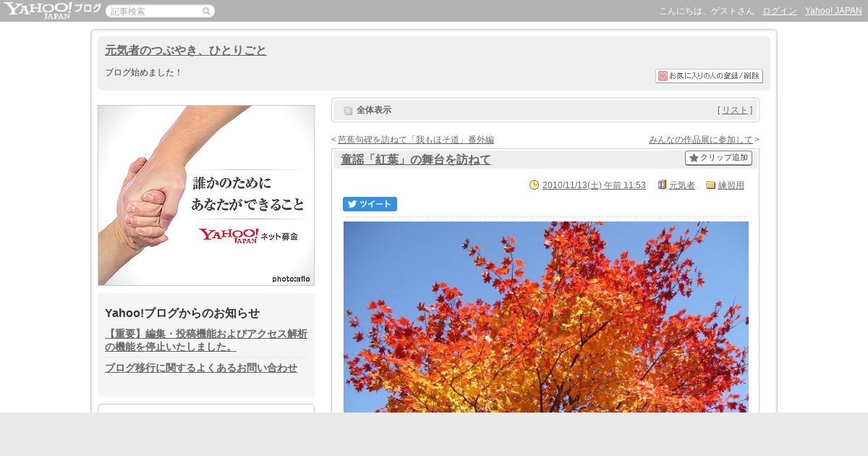Screen dimensions: 868x456
Task: Open blog title 元気者のつぶやき、ひとりごと
Action: pos(186,51)
